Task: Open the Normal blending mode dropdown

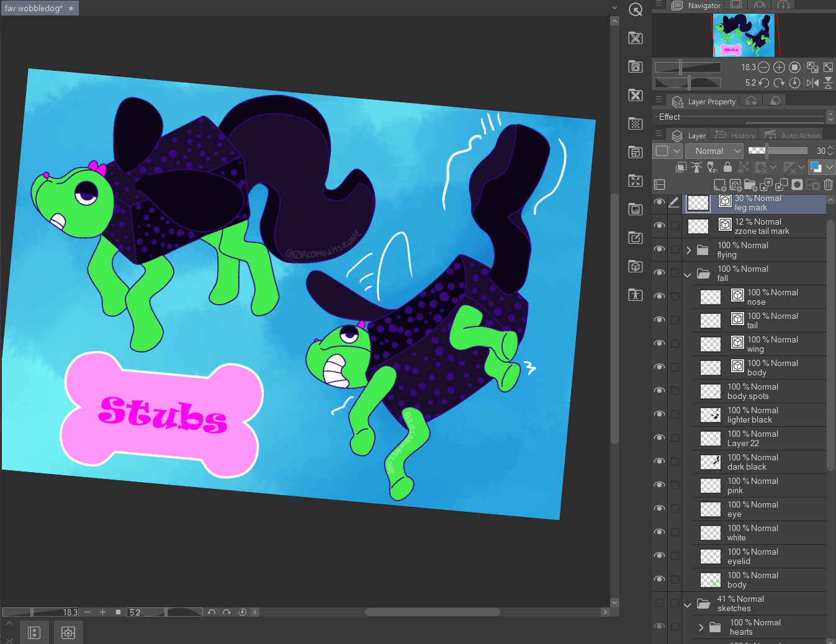Action: coord(714,151)
